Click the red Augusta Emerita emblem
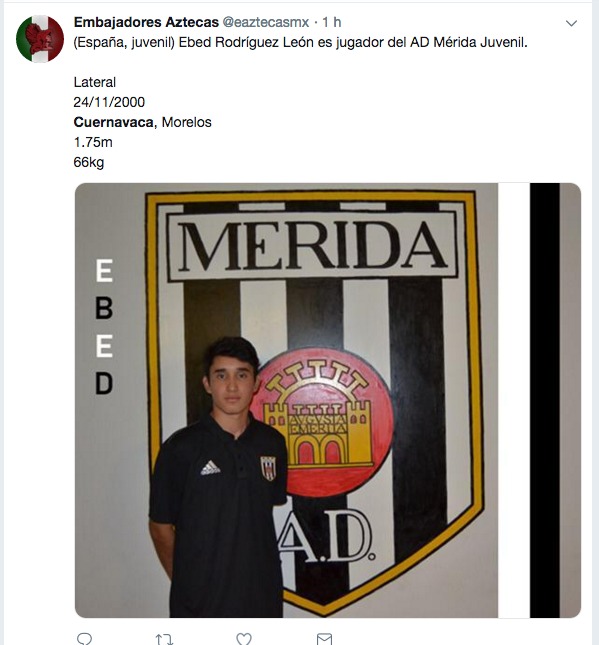The height and width of the screenshot is (645, 599). pyautogui.click(x=322, y=423)
